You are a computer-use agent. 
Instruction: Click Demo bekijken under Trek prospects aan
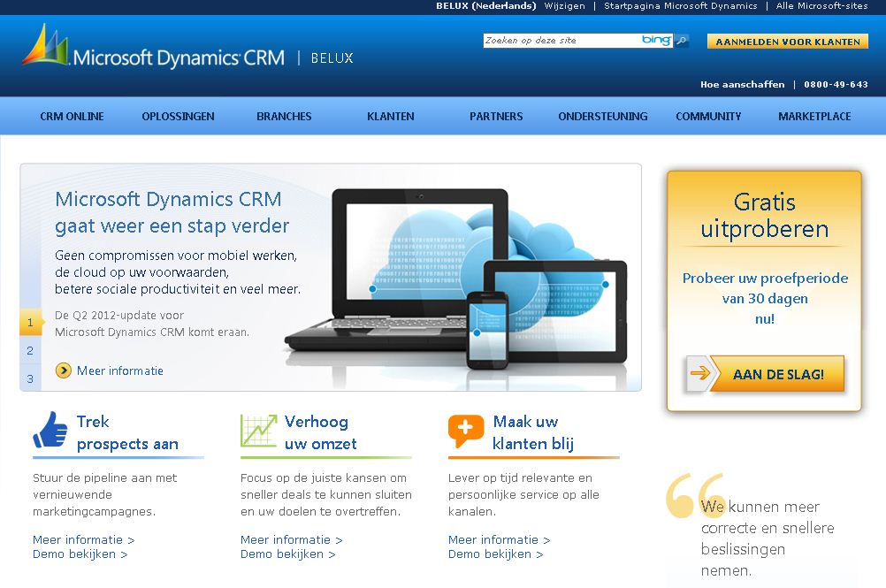pos(80,554)
